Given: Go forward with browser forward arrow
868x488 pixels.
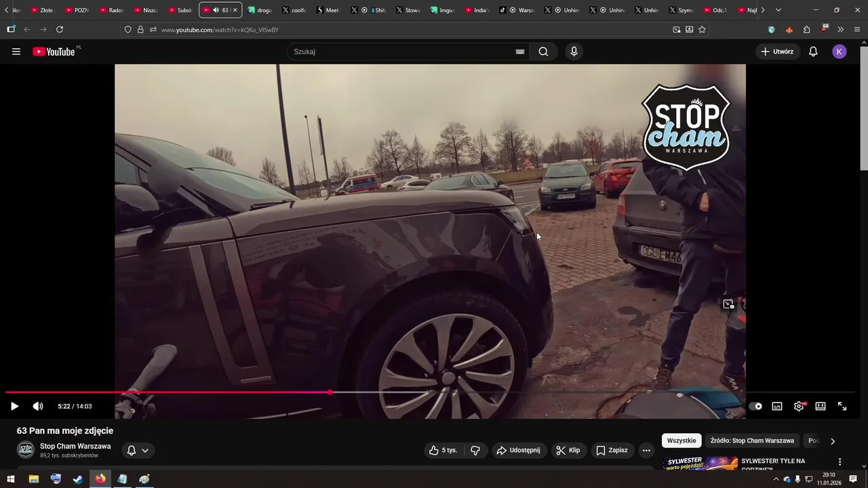Looking at the screenshot, I should pyautogui.click(x=43, y=29).
